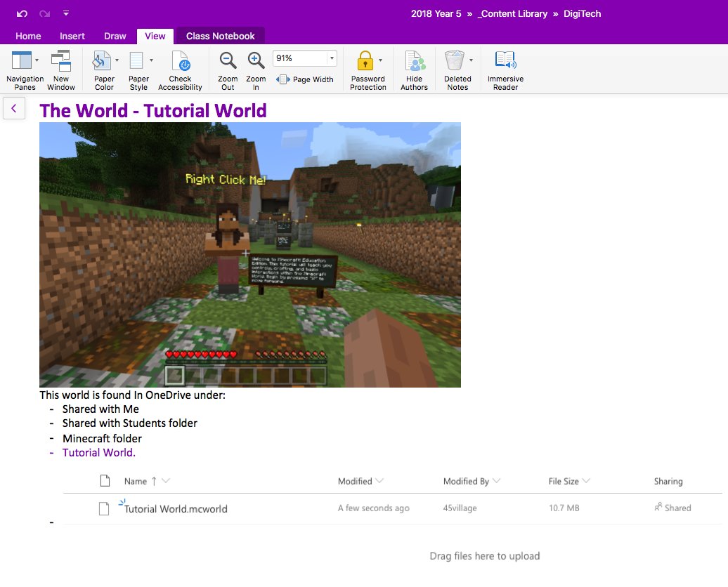
Task: Click the Paper Color icon
Action: coord(102,60)
